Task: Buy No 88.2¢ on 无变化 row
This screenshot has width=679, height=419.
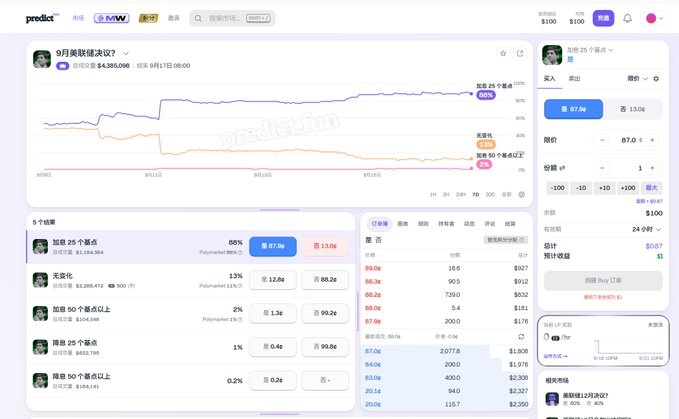Action: [x=325, y=280]
